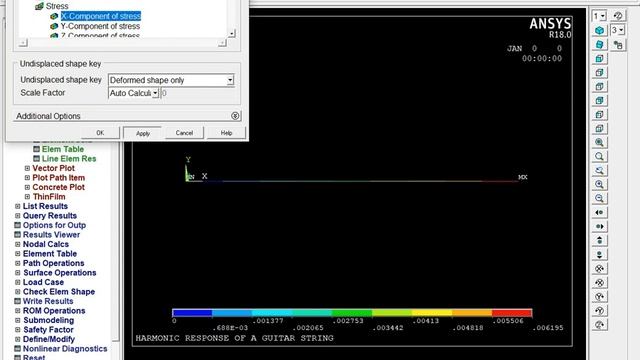Switch to Front View icon
The height and width of the screenshot is (360, 640).
(599, 58)
